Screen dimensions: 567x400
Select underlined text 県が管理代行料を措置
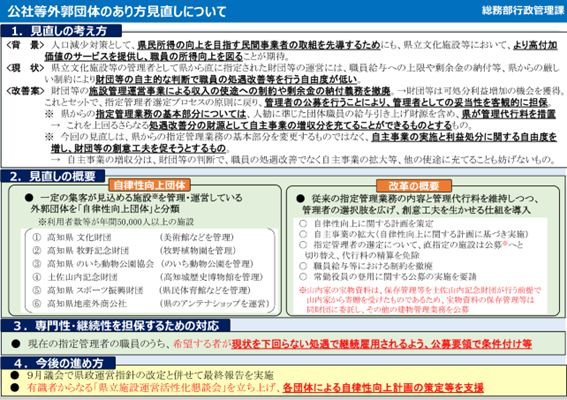click(509, 114)
